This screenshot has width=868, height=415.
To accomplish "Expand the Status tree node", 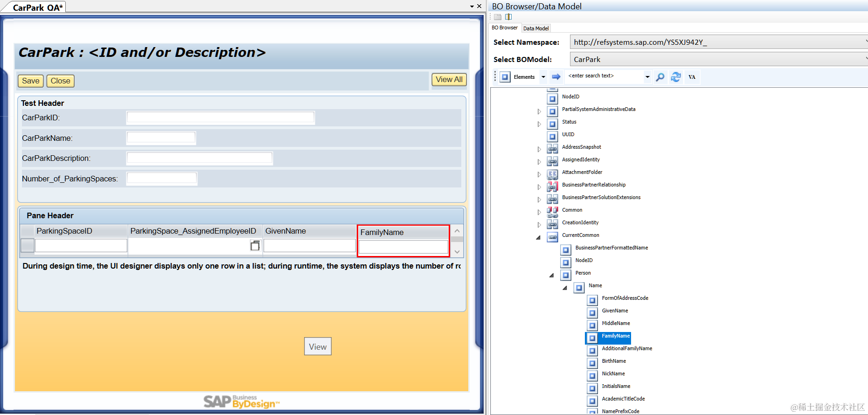I will coord(539,124).
